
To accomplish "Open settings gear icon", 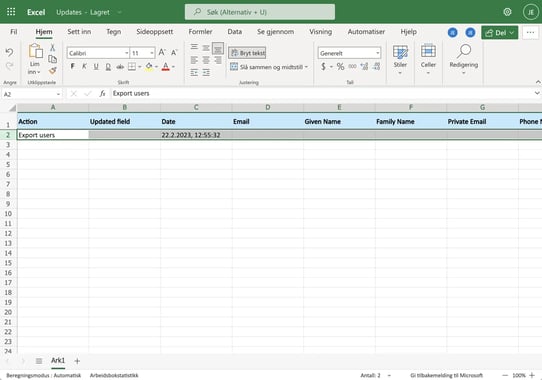I will (x=507, y=12).
